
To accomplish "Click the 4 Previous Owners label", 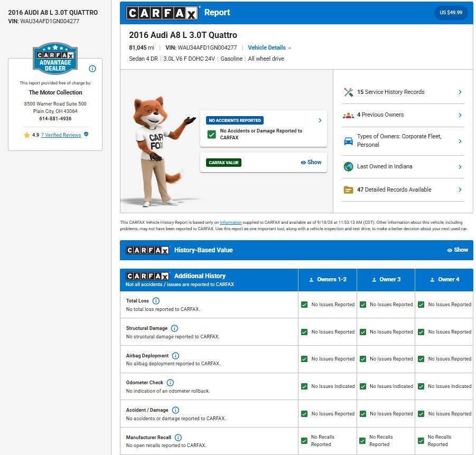I will 380,115.
